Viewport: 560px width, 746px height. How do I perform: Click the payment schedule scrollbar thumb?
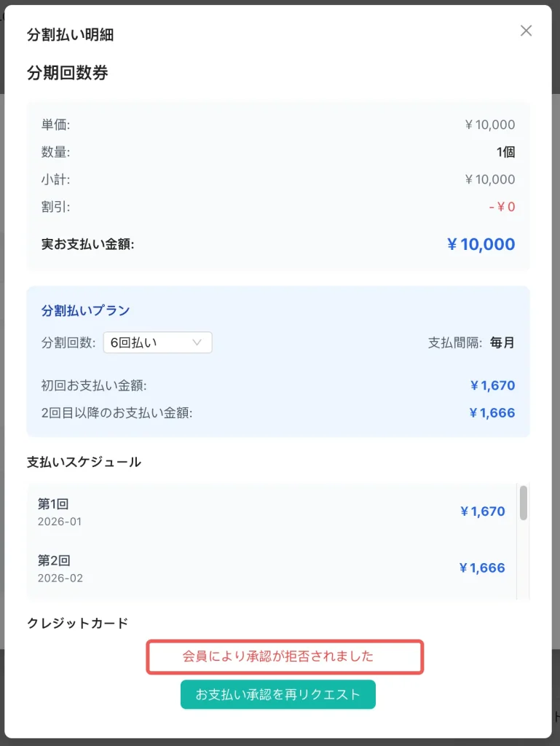[x=523, y=503]
